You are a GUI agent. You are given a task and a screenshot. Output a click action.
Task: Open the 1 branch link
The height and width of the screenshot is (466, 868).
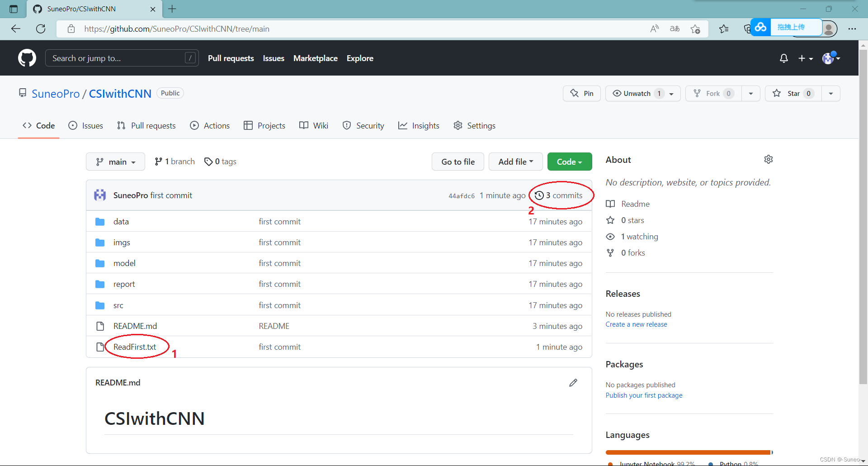click(x=175, y=162)
